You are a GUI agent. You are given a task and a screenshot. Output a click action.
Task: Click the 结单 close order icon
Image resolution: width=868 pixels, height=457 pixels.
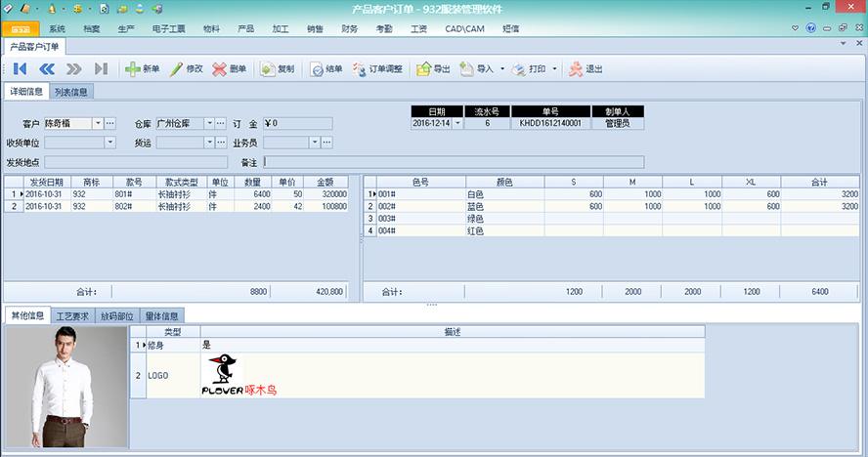317,69
